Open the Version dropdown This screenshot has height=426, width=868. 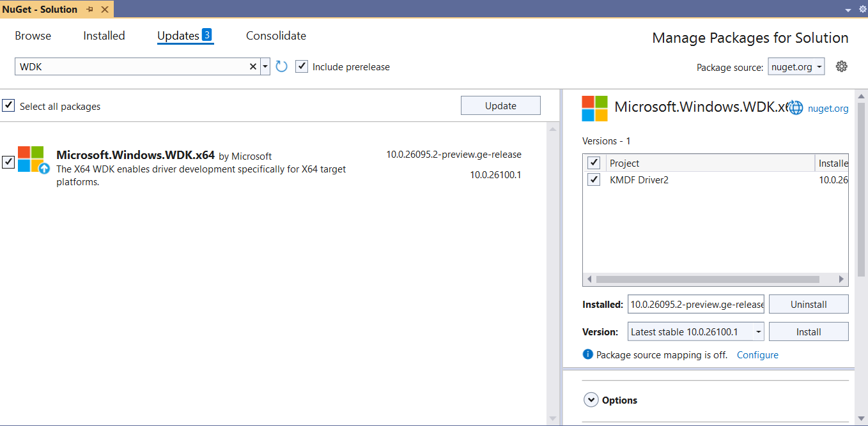[x=695, y=331]
